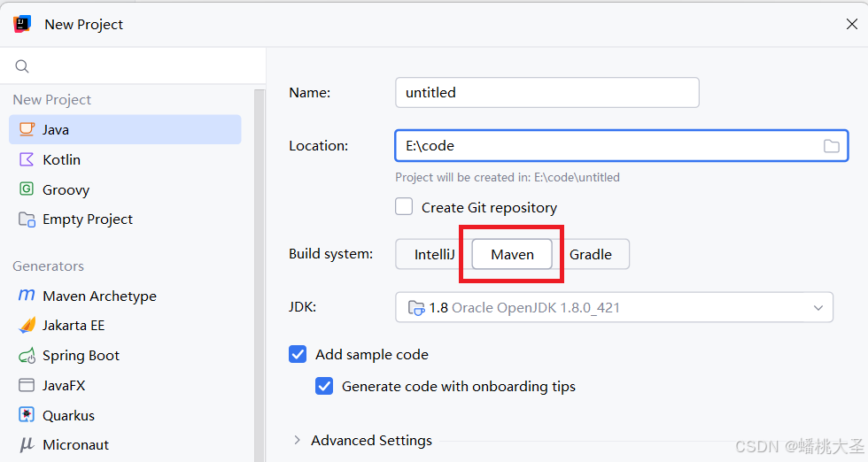The height and width of the screenshot is (462, 868).
Task: Click the Empty Project folder icon
Action: coord(27,219)
